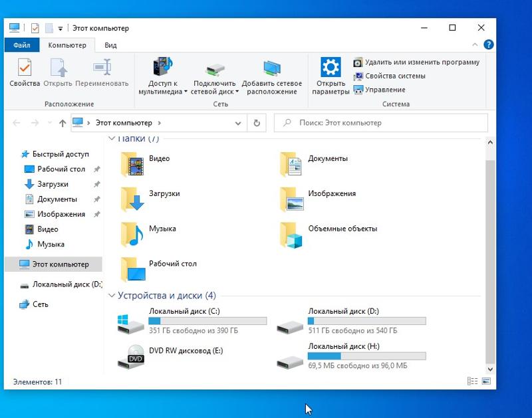Image resolution: width=532 pixels, height=418 pixels.
Task: Select Локальный диск (C:) drive icon
Action: [x=131, y=324]
